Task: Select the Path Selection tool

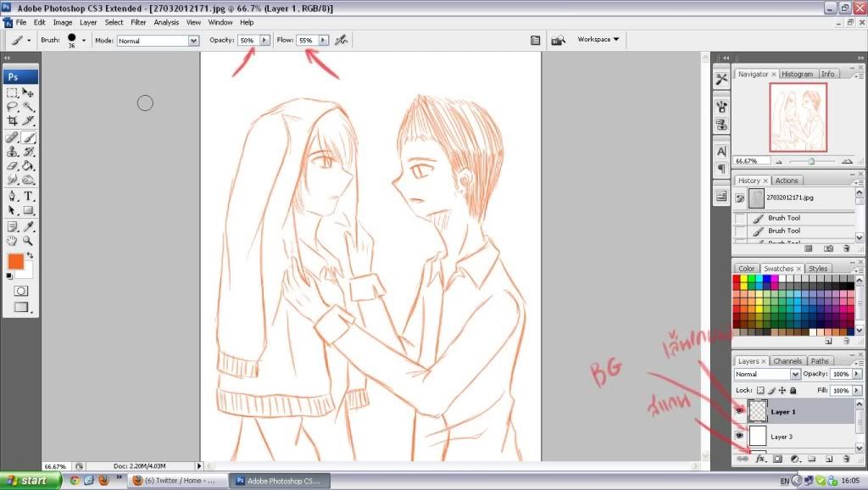Action: point(12,210)
